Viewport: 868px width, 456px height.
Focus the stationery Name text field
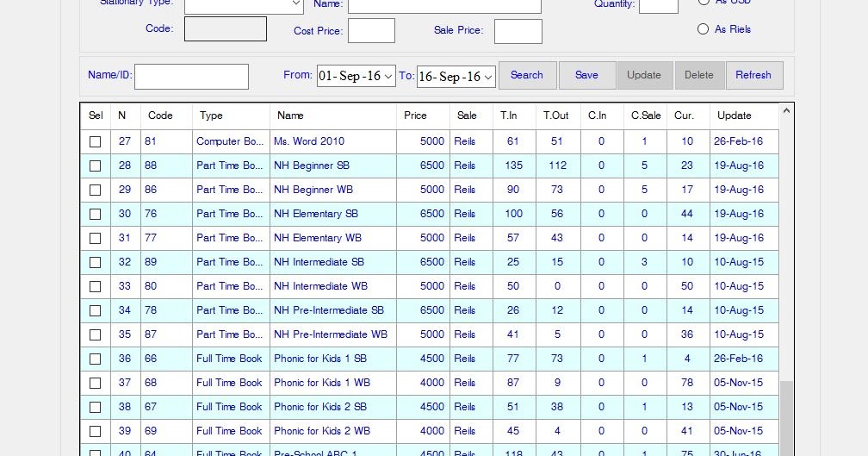click(444, 5)
